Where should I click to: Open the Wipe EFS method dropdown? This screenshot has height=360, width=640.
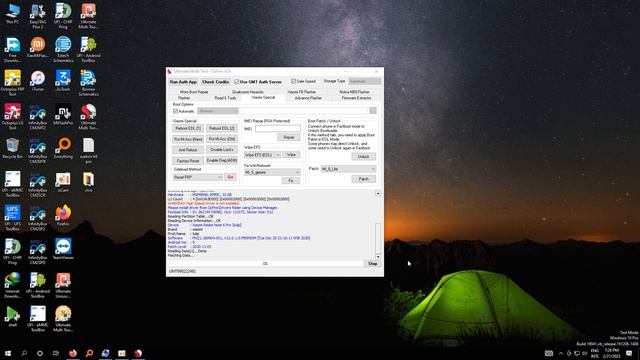click(x=262, y=155)
